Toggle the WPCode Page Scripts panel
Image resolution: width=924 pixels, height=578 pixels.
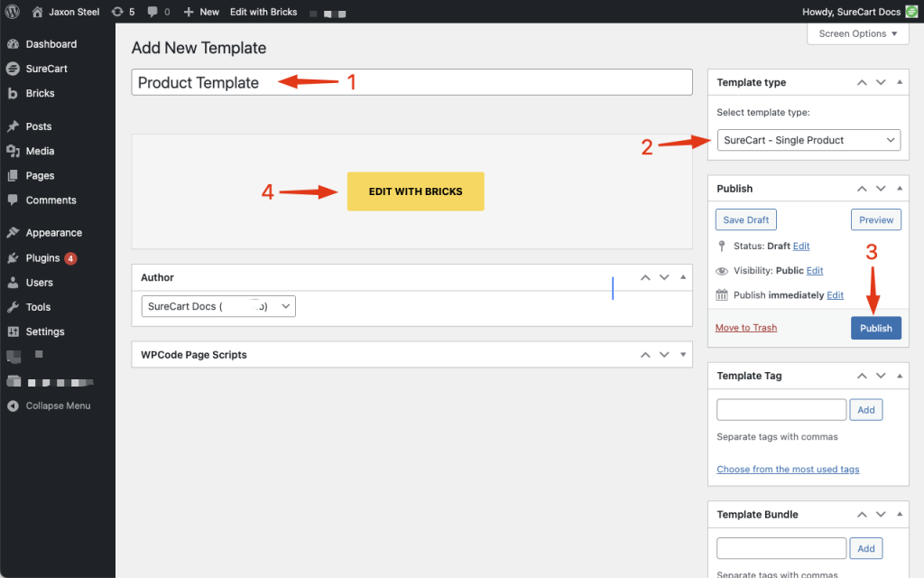pyautogui.click(x=683, y=355)
